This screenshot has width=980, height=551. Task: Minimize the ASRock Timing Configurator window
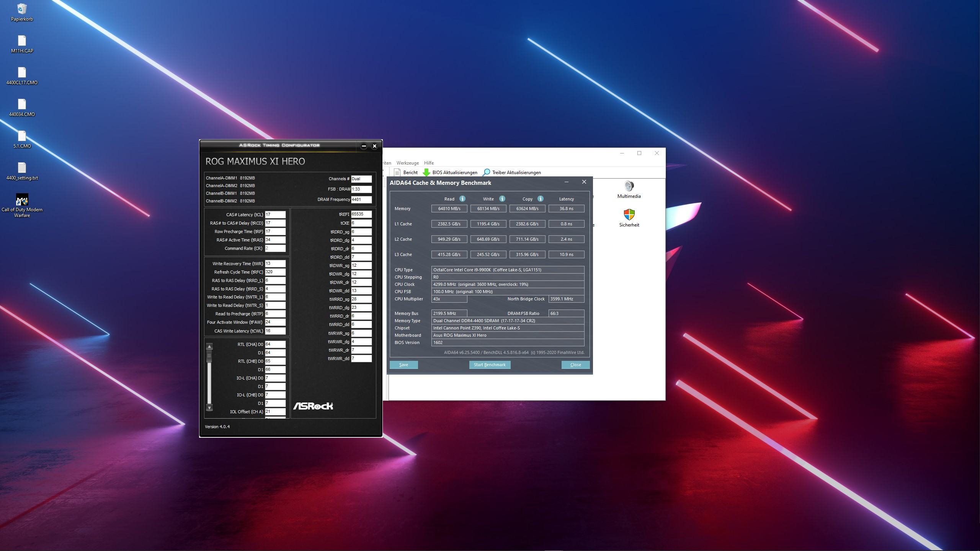[364, 146]
